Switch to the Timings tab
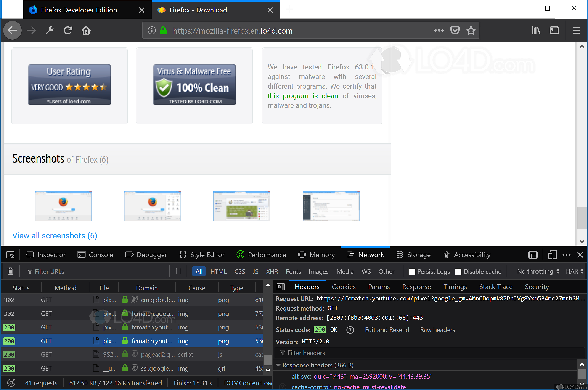Image resolution: width=588 pixels, height=390 pixels. click(x=455, y=287)
